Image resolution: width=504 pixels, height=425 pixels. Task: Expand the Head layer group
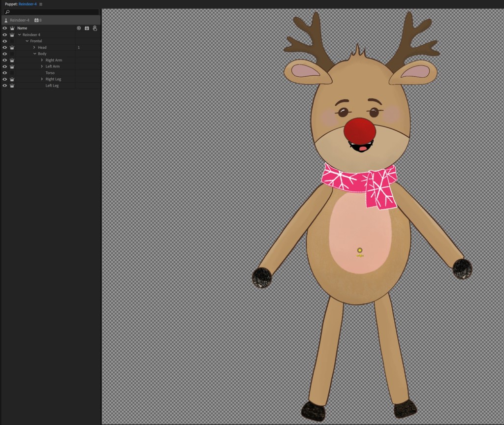pos(34,48)
